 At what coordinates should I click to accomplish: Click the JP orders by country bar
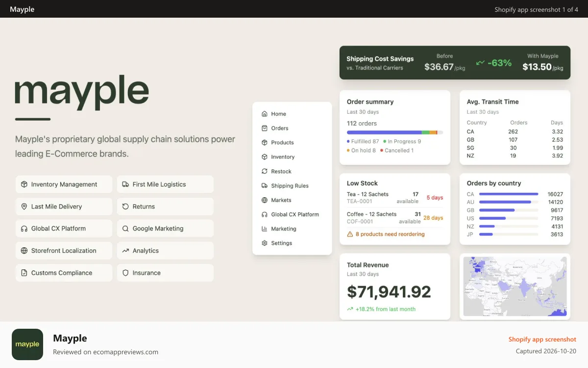[x=486, y=235]
